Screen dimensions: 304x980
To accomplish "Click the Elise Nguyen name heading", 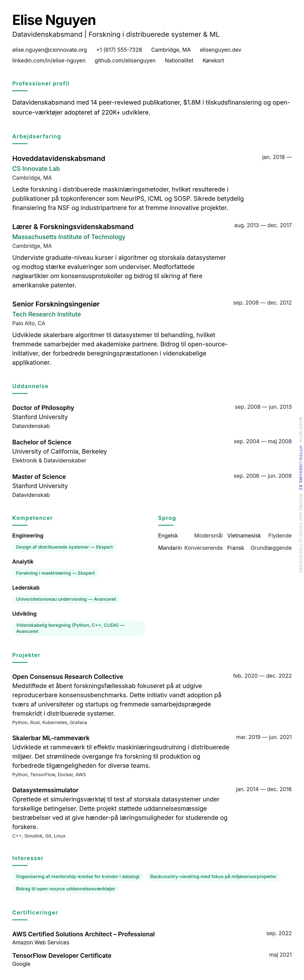I will [54, 20].
